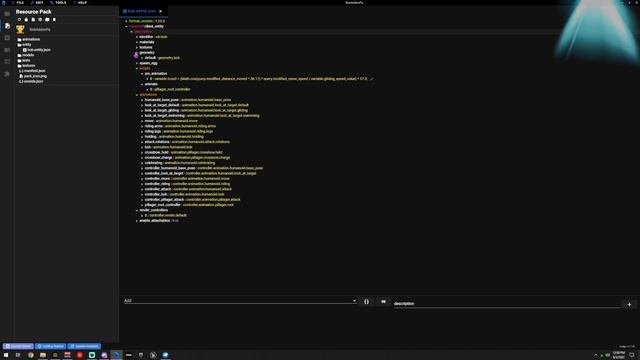Collapse the entity folder

pos(24,44)
